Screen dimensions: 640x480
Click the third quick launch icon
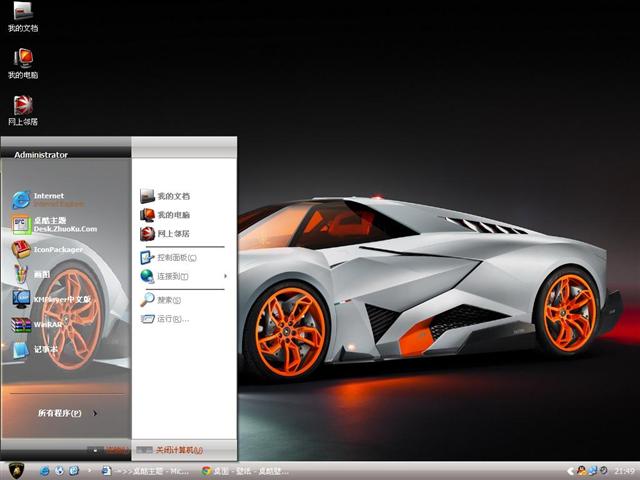(74, 471)
